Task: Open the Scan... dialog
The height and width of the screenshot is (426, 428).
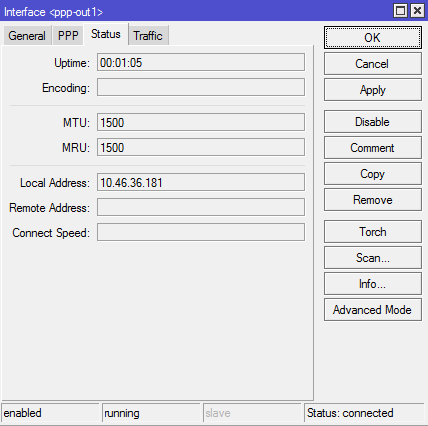Action: tap(373, 258)
